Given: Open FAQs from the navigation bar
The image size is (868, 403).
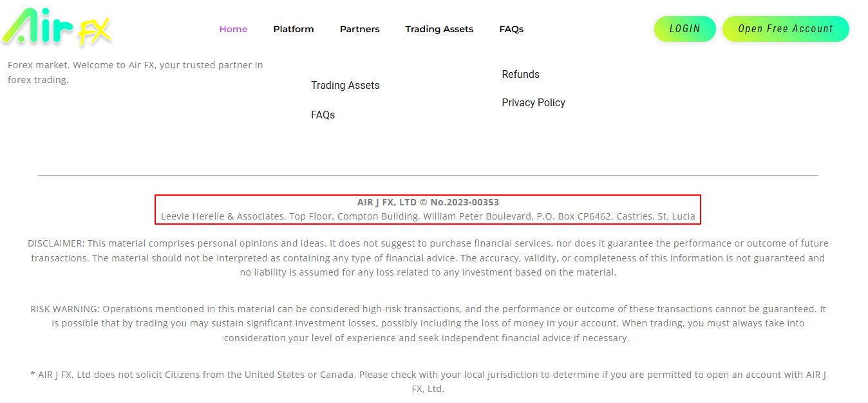Looking at the screenshot, I should tap(511, 29).
